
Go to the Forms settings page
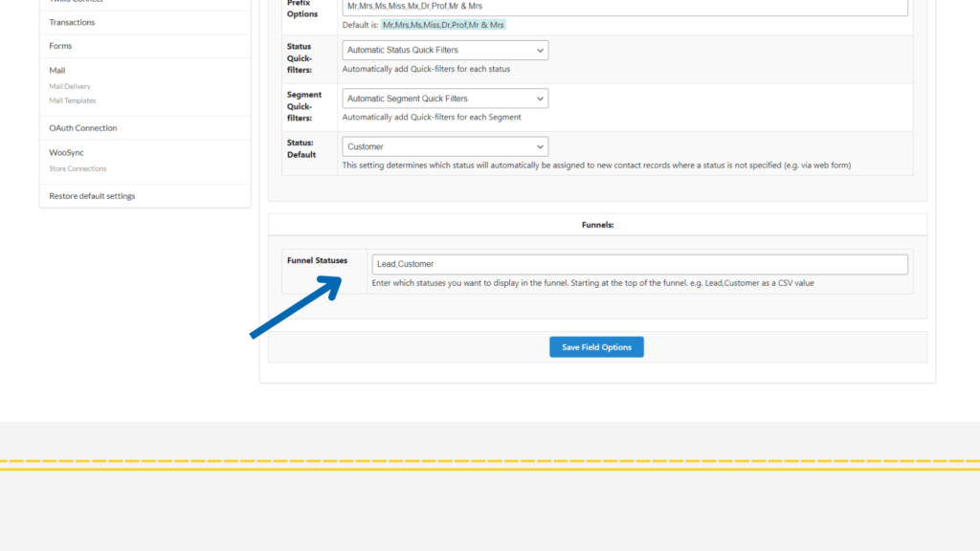[60, 46]
